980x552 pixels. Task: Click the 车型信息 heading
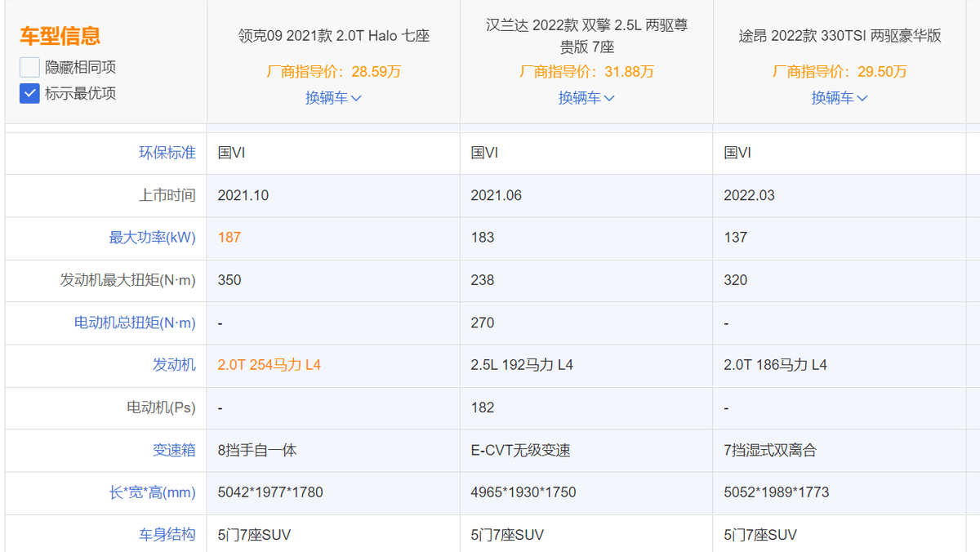coord(60,36)
